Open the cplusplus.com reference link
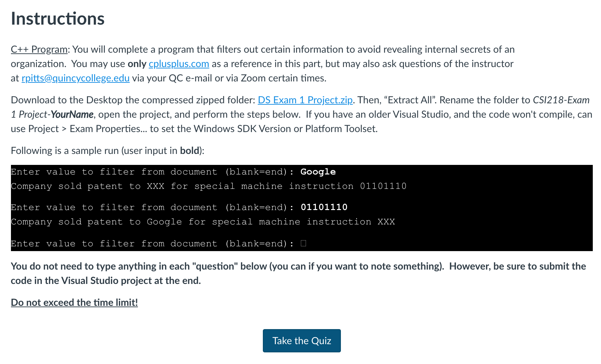The width and height of the screenshot is (601, 364). tap(179, 64)
